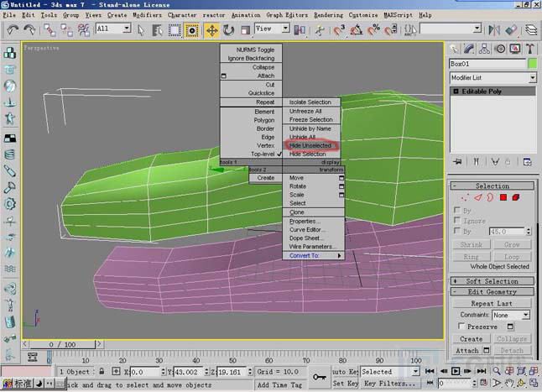
Task: Open the Modify command panel tab
Action: click(469, 49)
